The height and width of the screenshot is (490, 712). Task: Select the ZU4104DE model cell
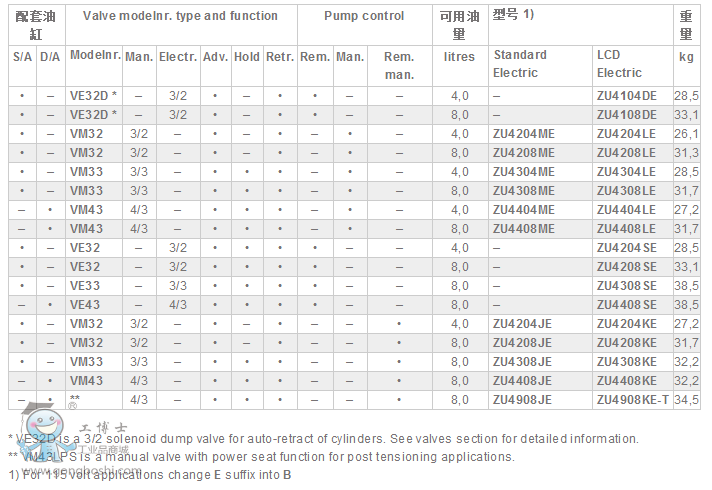point(627,95)
